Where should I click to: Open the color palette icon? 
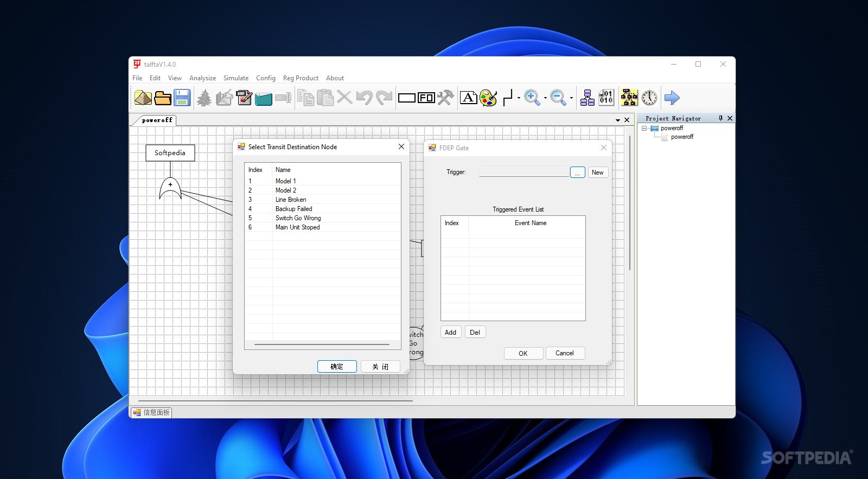(488, 98)
